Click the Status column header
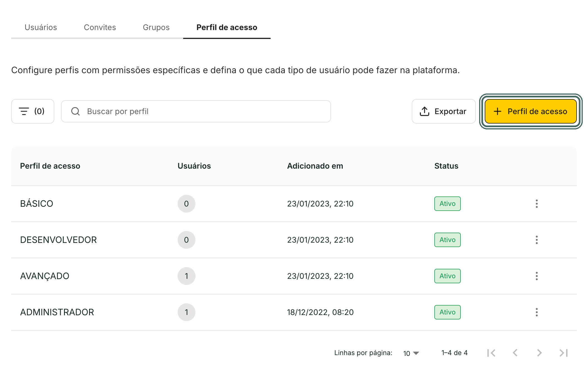 [446, 166]
